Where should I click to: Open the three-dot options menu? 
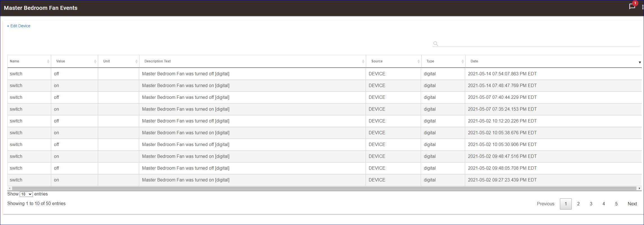point(643,7)
